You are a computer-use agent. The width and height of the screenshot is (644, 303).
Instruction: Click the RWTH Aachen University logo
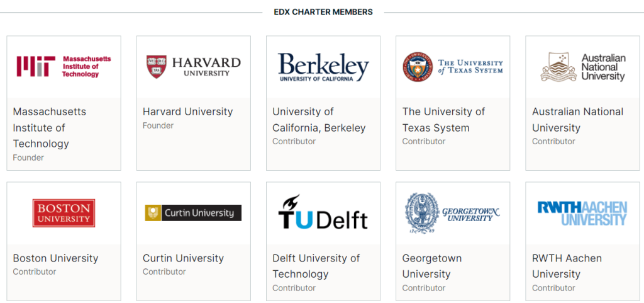(x=582, y=213)
